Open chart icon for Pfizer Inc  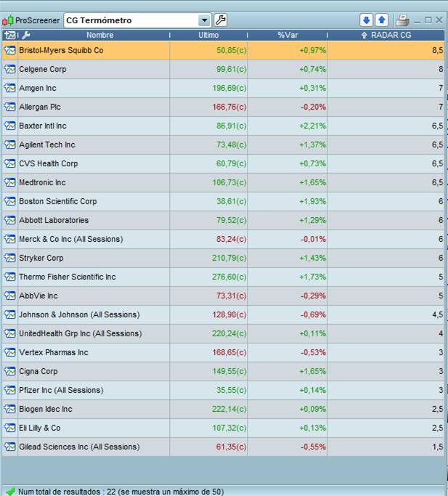[x=10, y=390]
